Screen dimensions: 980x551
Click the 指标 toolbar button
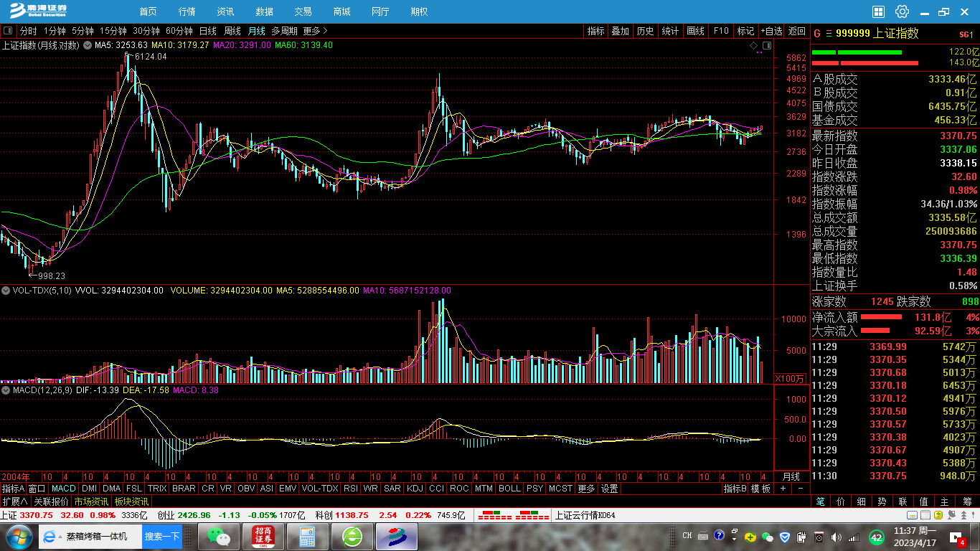click(x=596, y=31)
